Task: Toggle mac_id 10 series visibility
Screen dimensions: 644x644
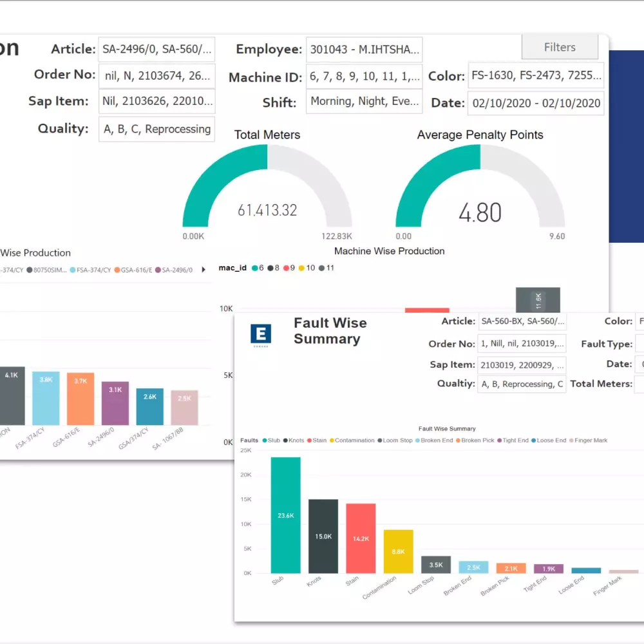Action: tap(301, 268)
